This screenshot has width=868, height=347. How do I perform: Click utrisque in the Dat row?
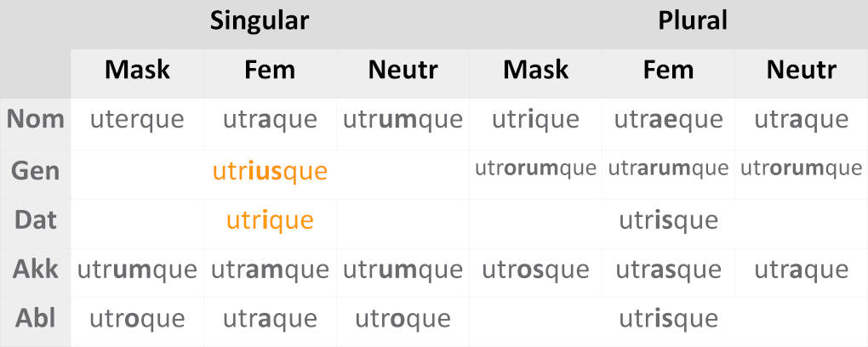click(669, 220)
